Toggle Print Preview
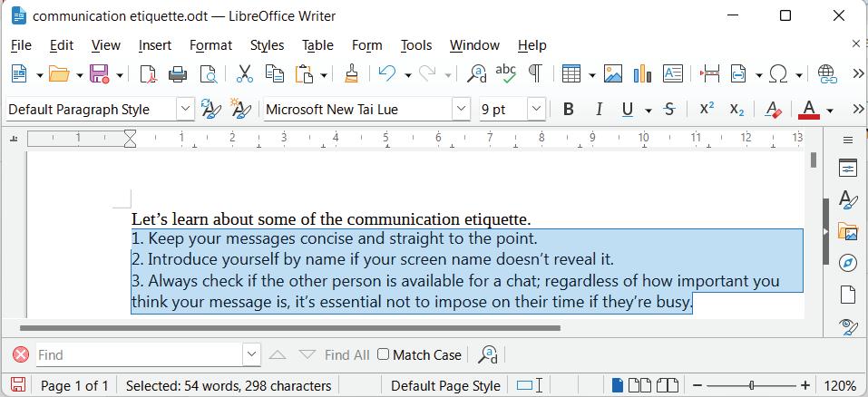 (208, 73)
